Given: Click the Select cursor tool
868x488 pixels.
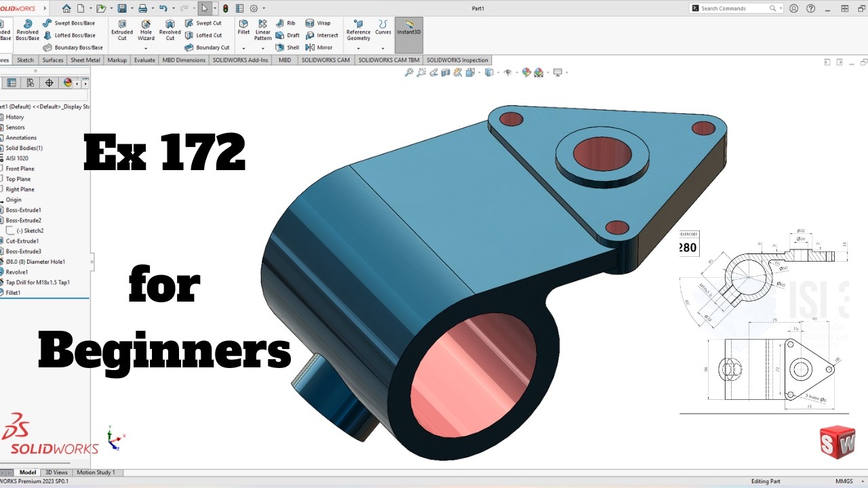Looking at the screenshot, I should [x=205, y=8].
